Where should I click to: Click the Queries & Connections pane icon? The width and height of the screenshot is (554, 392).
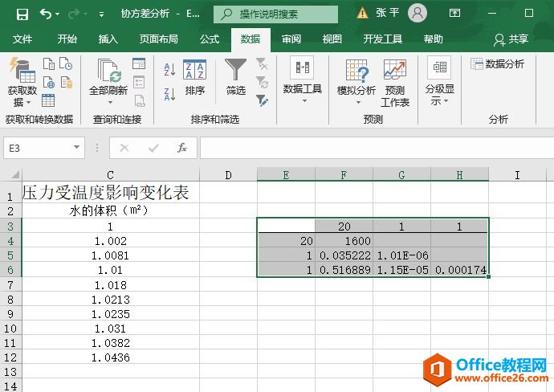coord(139,63)
